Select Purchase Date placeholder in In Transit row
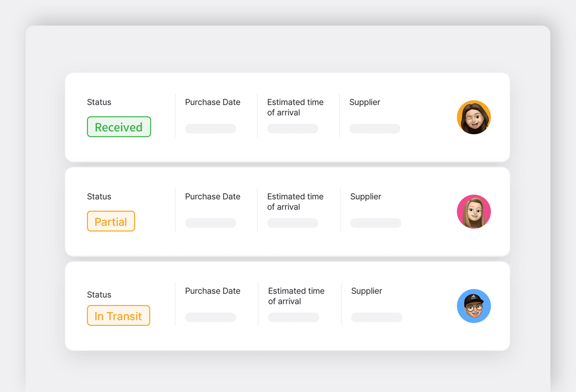Screen dimensions: 576x392 click(x=211, y=317)
